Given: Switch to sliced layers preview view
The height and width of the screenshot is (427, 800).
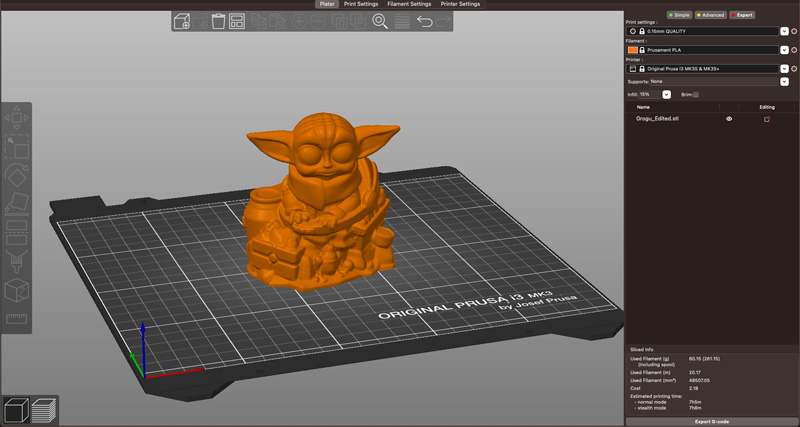Looking at the screenshot, I should click(44, 410).
